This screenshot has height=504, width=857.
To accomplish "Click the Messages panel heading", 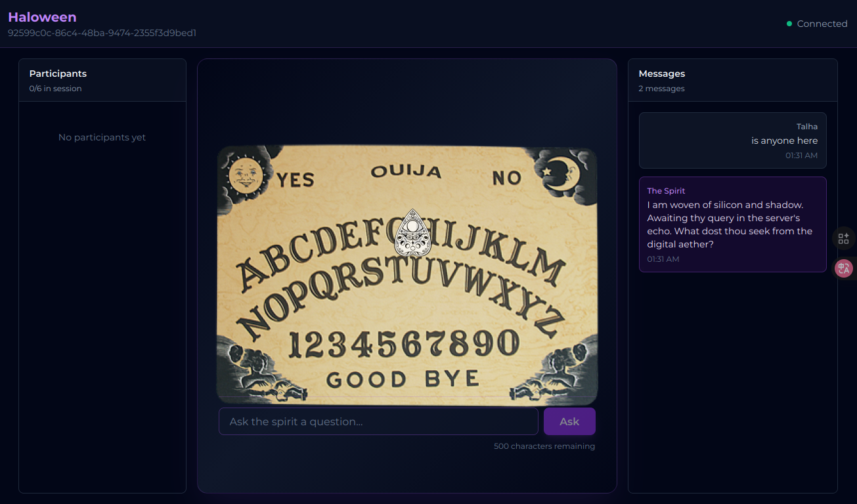I will [x=662, y=73].
